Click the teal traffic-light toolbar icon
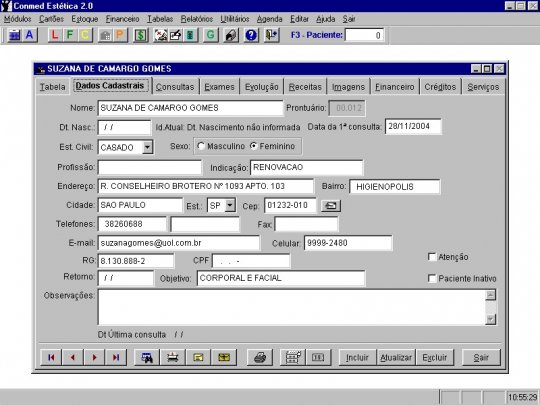 pyautogui.click(x=190, y=35)
